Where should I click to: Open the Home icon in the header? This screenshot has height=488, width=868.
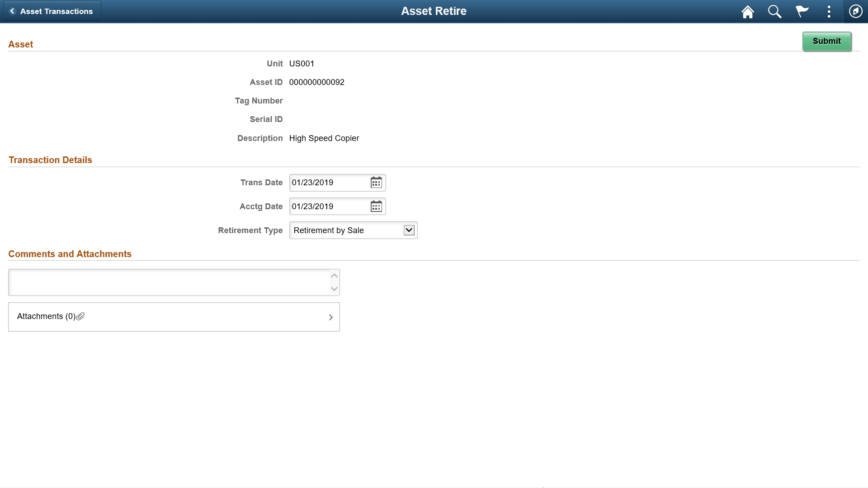pos(747,11)
